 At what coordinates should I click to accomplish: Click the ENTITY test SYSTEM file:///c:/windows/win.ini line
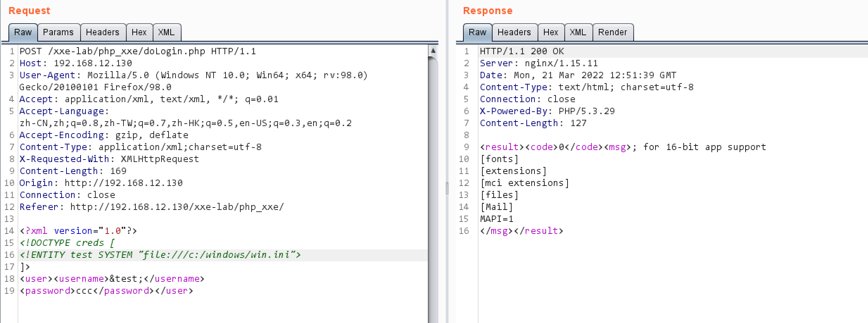coord(160,255)
